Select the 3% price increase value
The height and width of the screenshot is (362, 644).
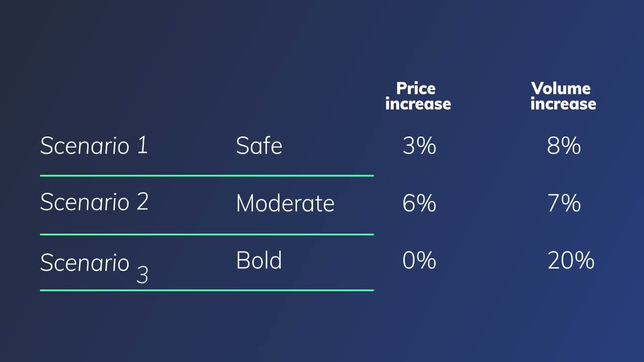[x=419, y=146]
